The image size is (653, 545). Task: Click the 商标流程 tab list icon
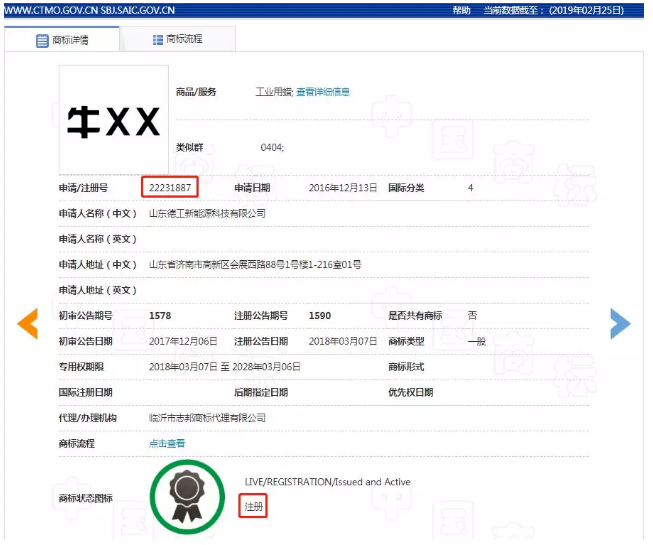[158, 40]
